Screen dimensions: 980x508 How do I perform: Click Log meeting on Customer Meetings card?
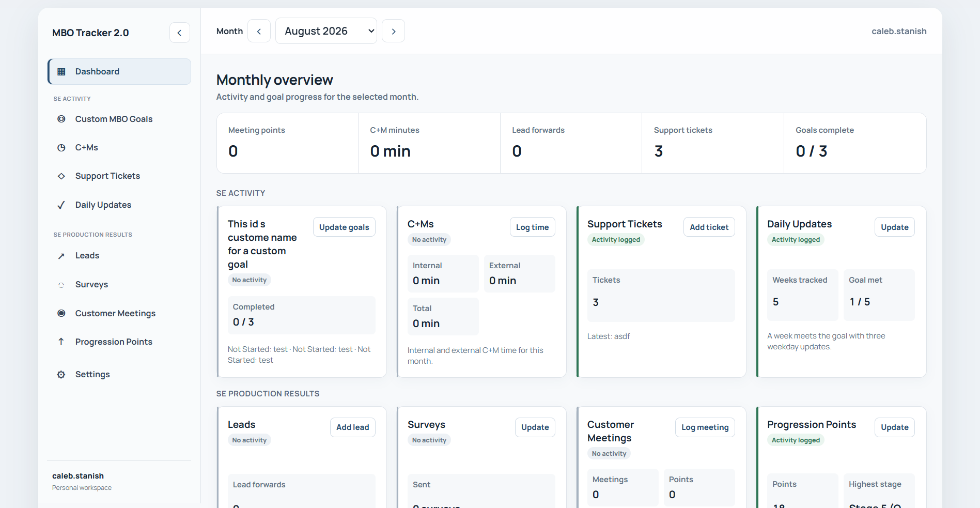705,427
